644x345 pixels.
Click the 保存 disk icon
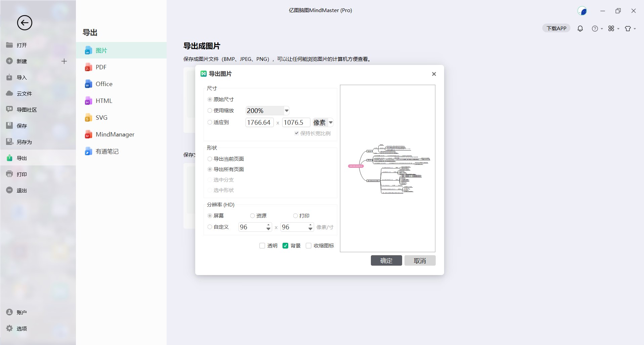[9, 126]
